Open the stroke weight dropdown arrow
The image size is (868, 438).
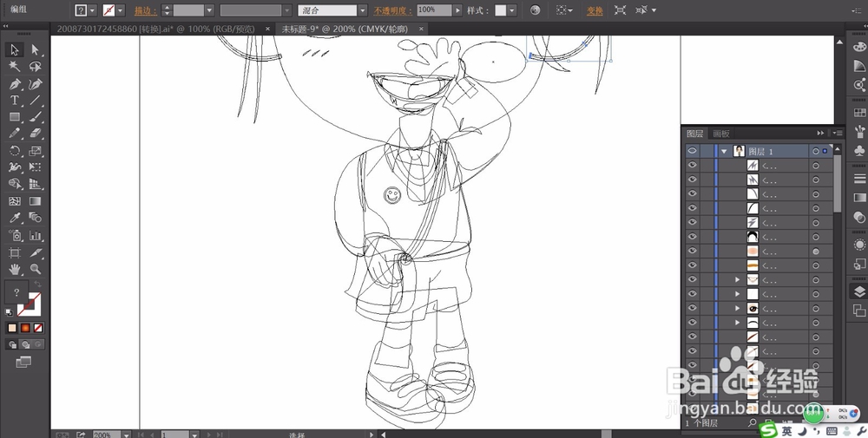point(209,10)
